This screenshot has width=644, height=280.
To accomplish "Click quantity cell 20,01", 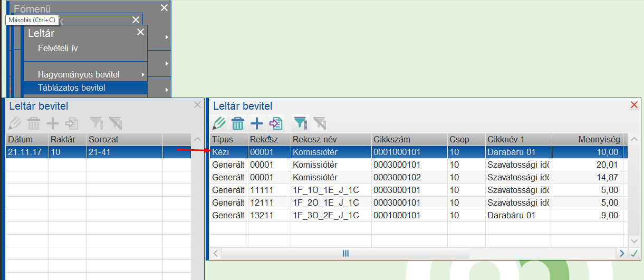I will pos(588,165).
